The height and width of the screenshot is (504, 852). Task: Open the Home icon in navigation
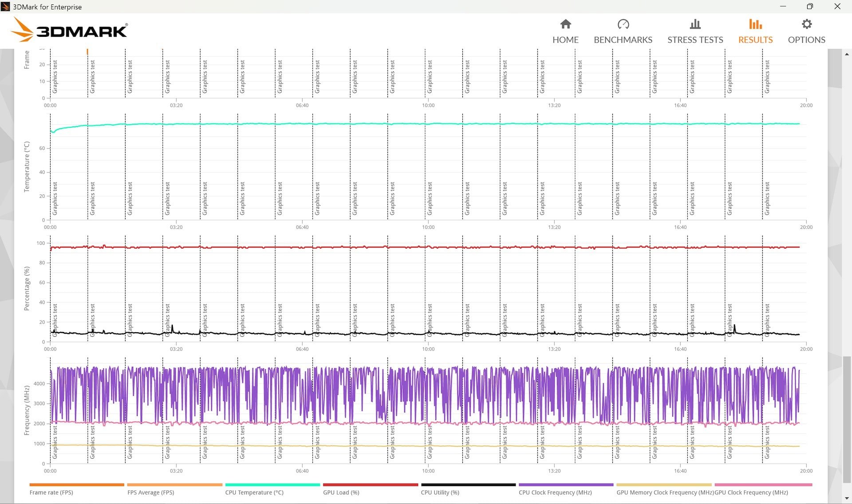click(565, 24)
